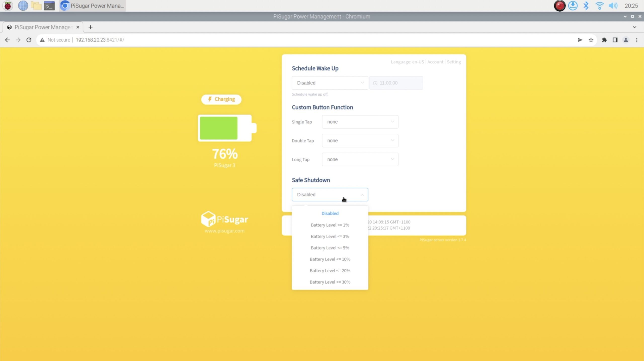Click the Bluetooth tray icon
The width and height of the screenshot is (644, 361).
point(586,6)
